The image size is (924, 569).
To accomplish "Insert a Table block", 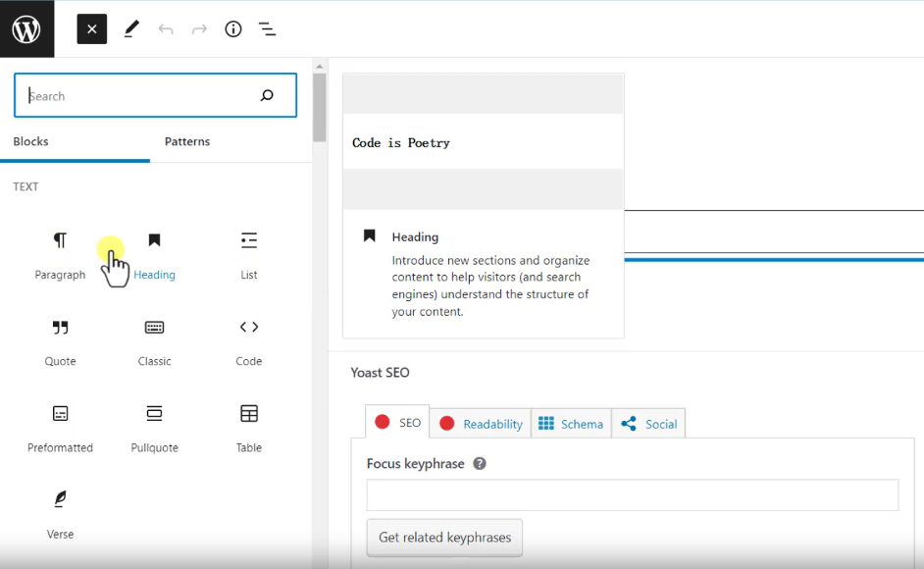I will pos(249,427).
